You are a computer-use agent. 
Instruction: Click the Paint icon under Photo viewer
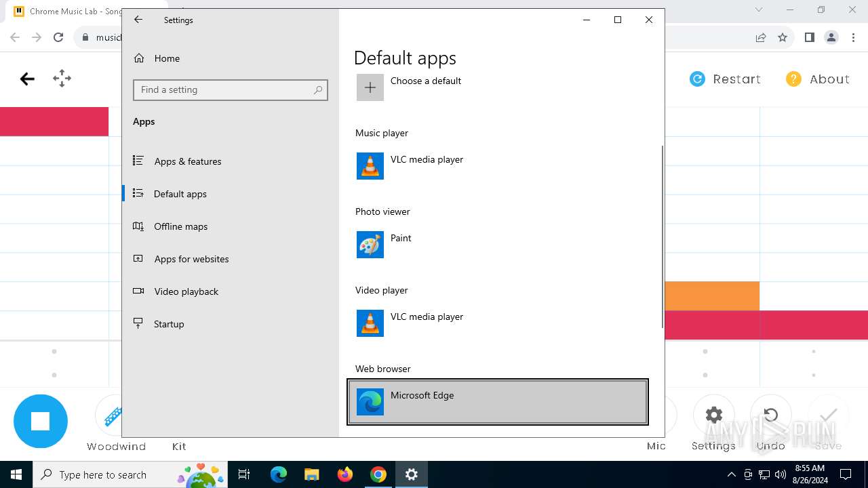pyautogui.click(x=370, y=245)
